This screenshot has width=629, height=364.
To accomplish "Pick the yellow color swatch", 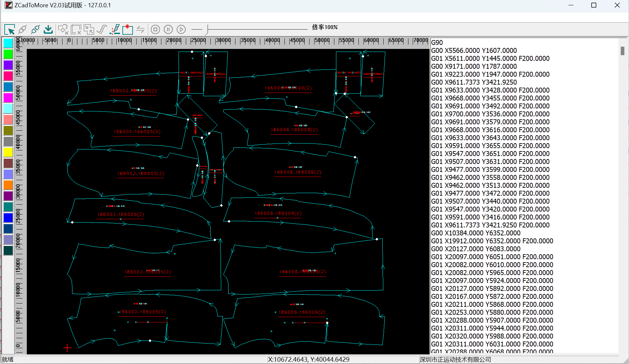I will coord(8,152).
